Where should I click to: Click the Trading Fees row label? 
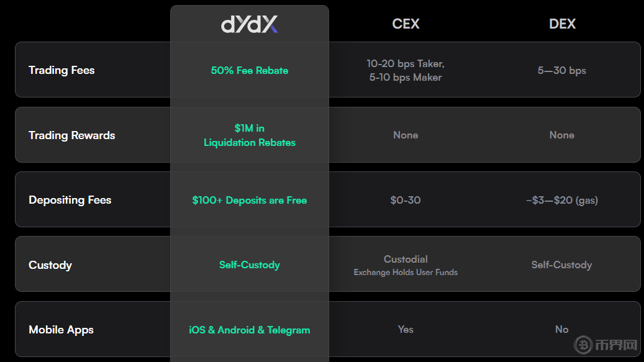click(61, 70)
